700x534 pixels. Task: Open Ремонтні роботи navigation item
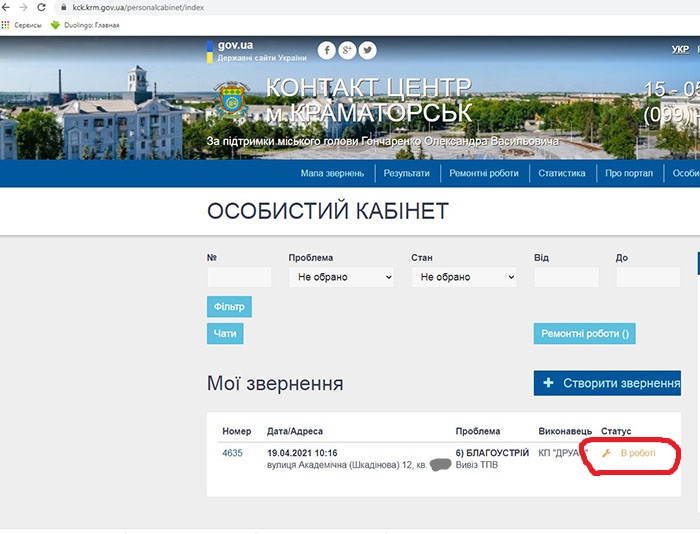tap(484, 173)
